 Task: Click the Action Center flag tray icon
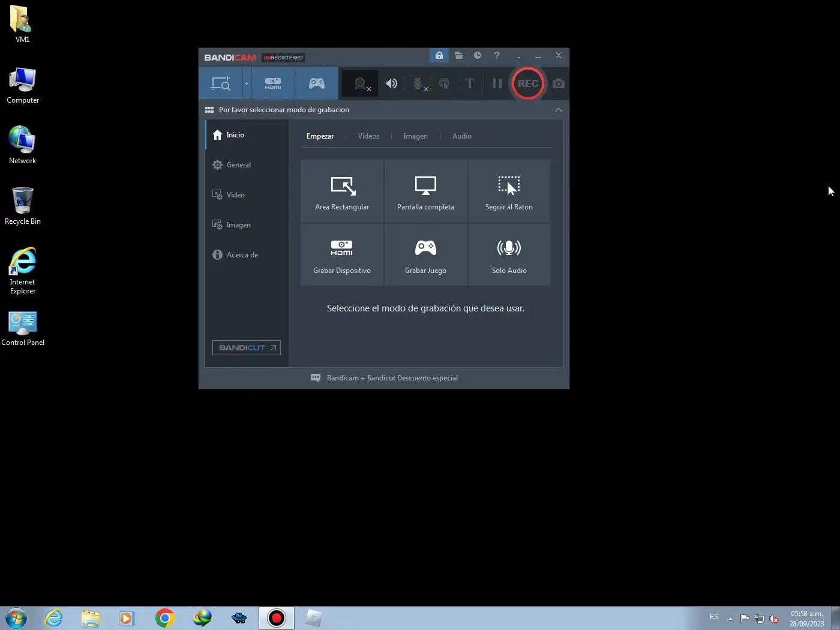coord(745,619)
